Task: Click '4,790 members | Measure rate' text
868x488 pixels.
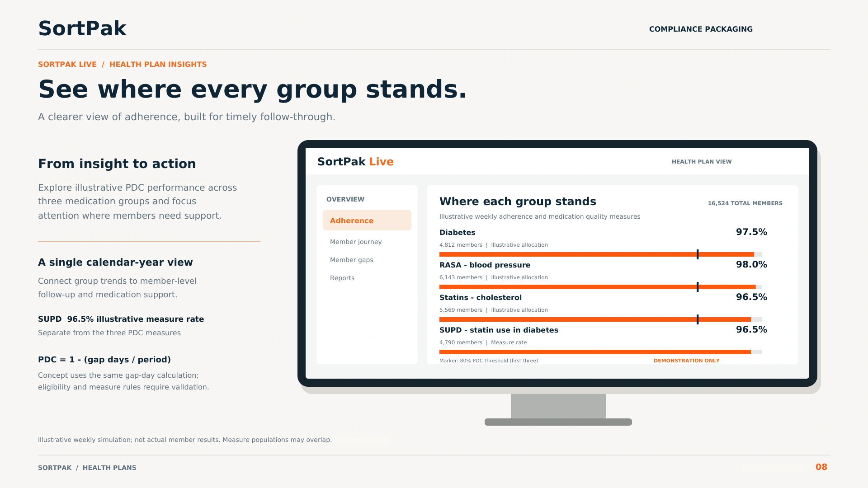Action: click(483, 343)
